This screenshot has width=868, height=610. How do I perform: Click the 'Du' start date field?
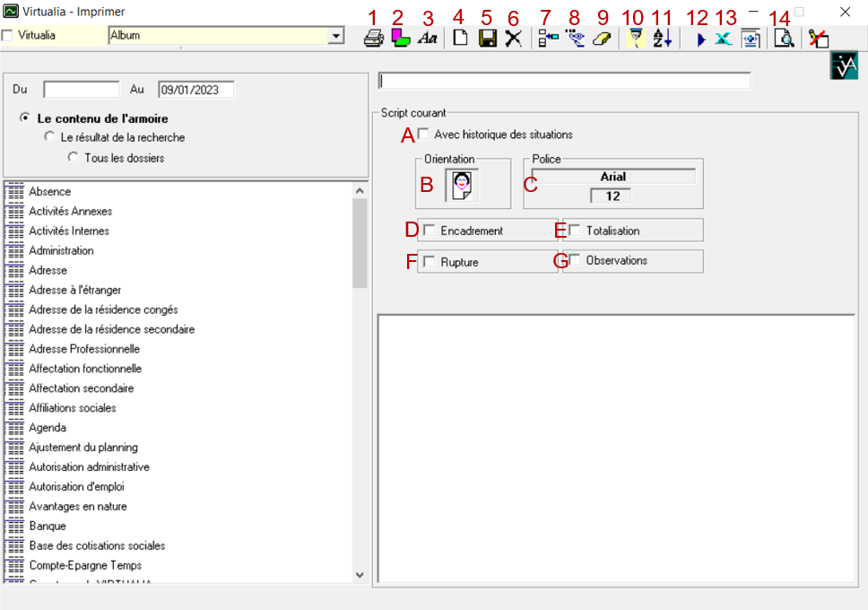[81, 90]
